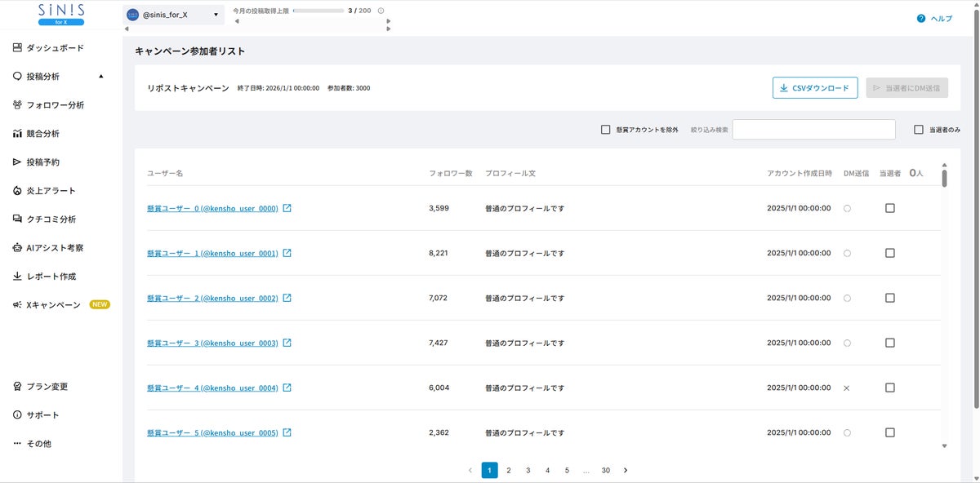Click the monthly post limit progress bar

click(x=318, y=11)
